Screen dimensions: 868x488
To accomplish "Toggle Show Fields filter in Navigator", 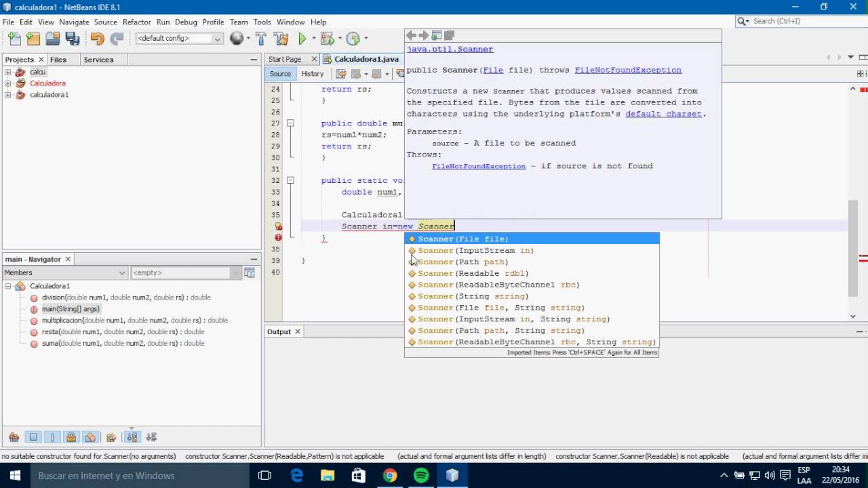I will point(33,437).
